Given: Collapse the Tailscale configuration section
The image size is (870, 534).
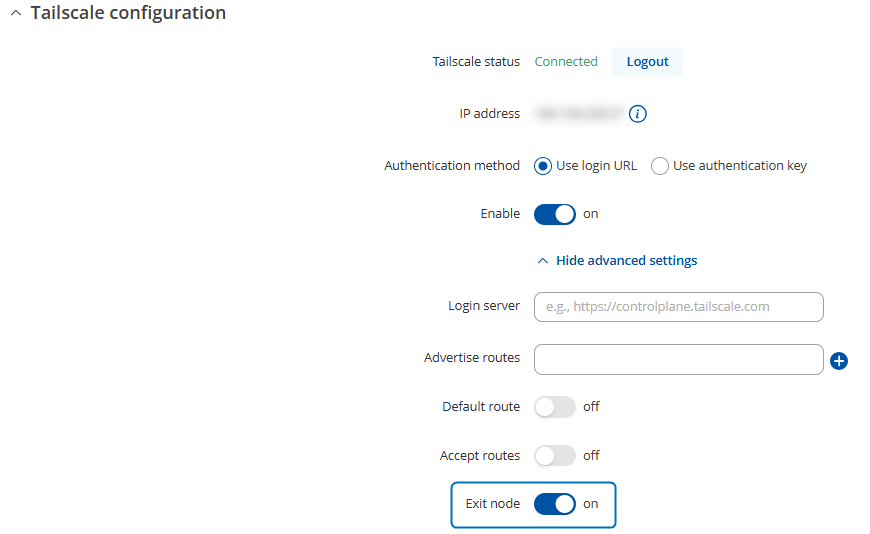Looking at the screenshot, I should point(16,13).
